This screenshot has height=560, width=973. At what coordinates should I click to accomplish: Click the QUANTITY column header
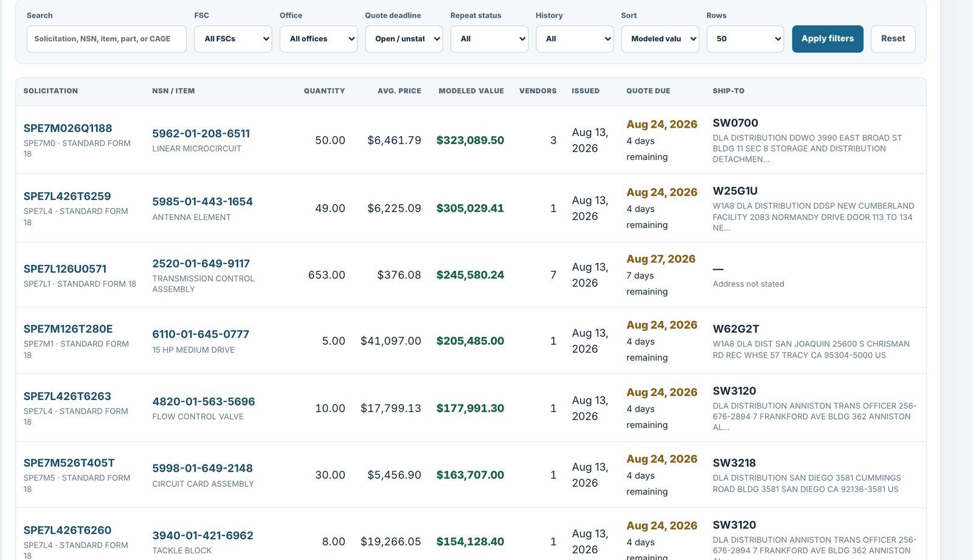coord(324,91)
